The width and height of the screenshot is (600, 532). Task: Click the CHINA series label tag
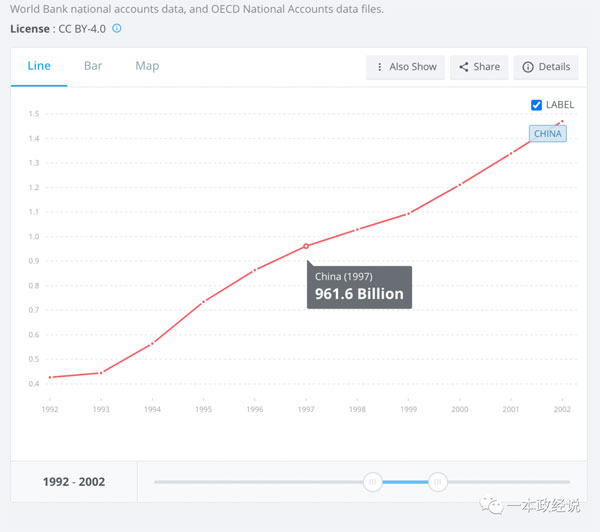pyautogui.click(x=548, y=134)
